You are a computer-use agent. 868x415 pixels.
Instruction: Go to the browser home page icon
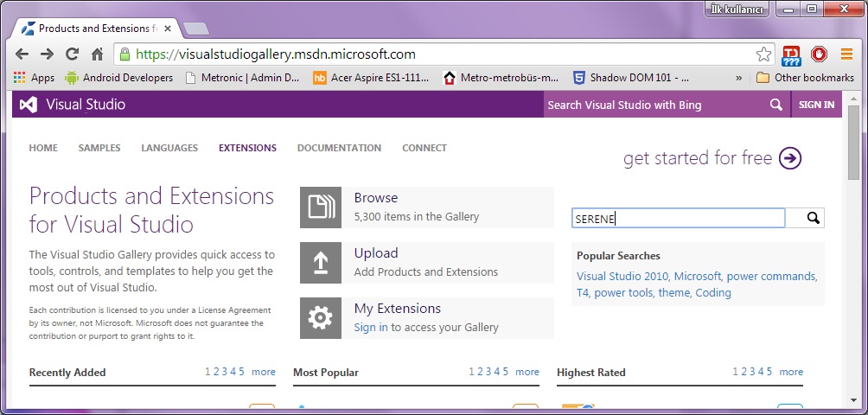tap(97, 54)
